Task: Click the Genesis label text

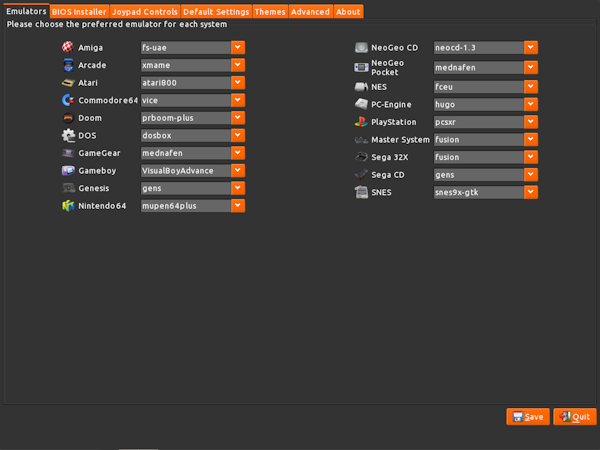Action: pos(94,188)
